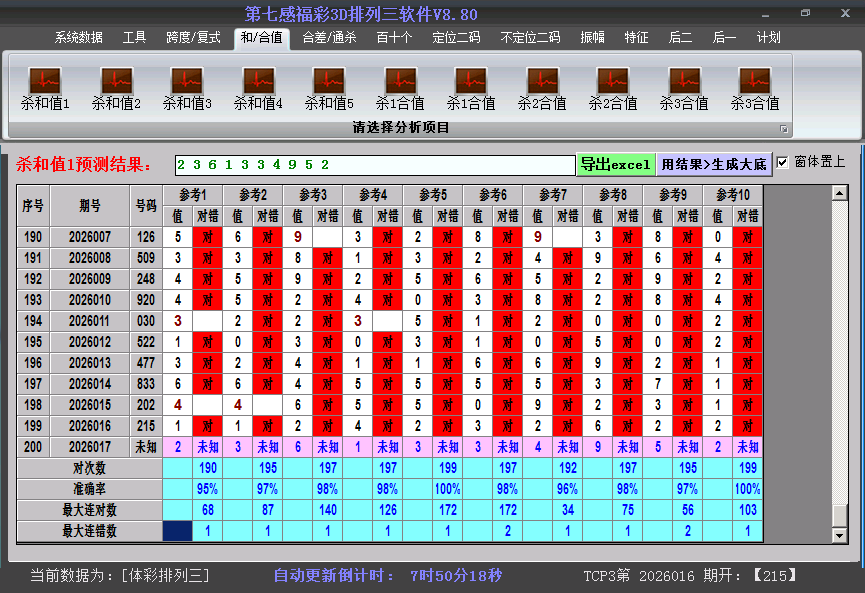
Task: Click the 导出excel button
Action: pyautogui.click(x=615, y=164)
